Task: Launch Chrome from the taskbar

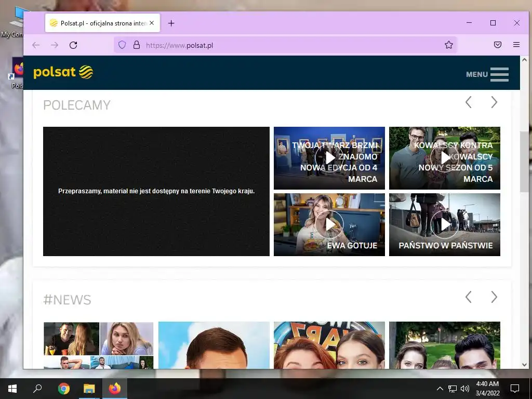Action: [63, 389]
